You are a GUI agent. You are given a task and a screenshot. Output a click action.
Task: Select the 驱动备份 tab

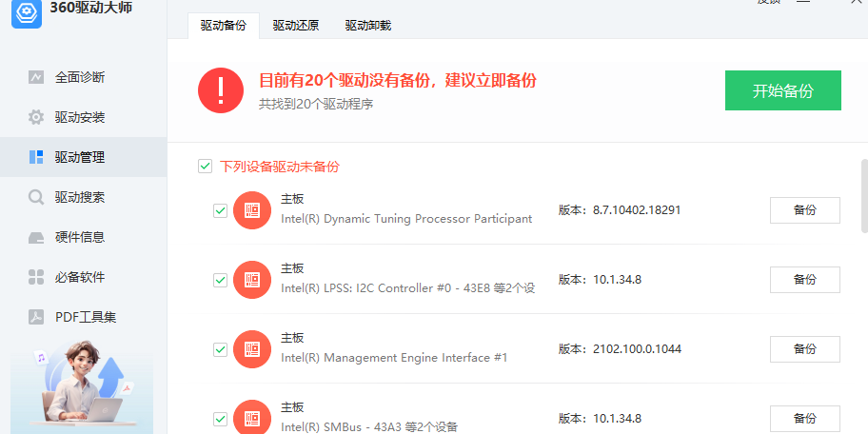(x=223, y=26)
